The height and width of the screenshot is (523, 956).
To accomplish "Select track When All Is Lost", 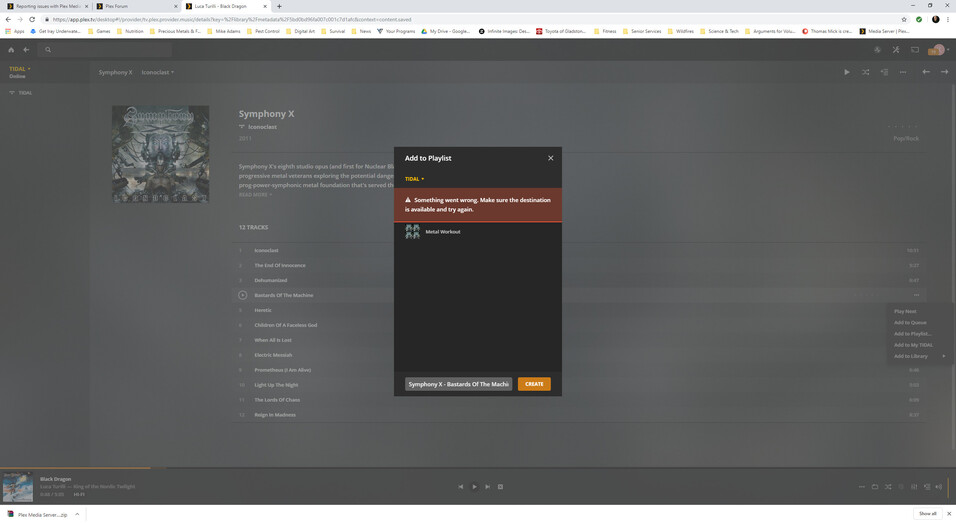I will [x=273, y=340].
